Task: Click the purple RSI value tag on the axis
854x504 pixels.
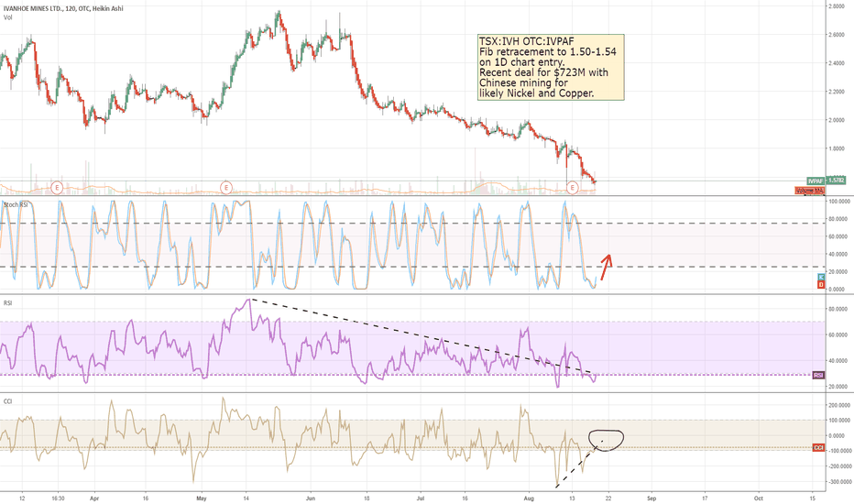Action: (818, 376)
